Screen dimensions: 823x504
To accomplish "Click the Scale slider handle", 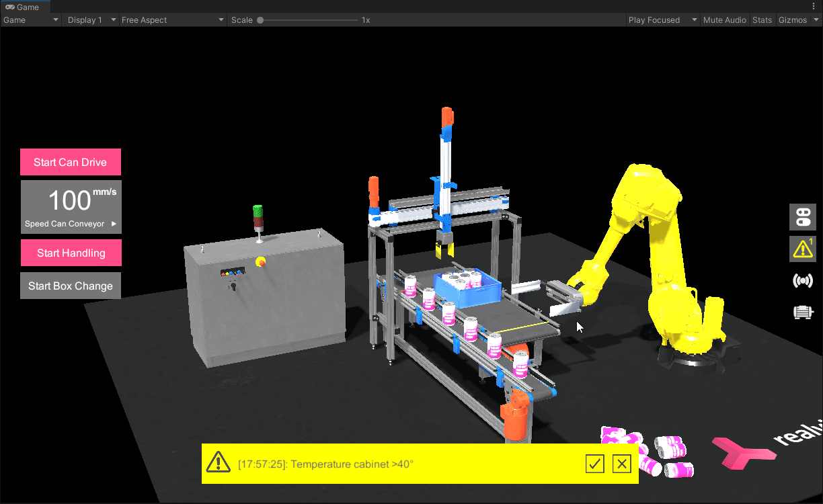I will pos(260,20).
